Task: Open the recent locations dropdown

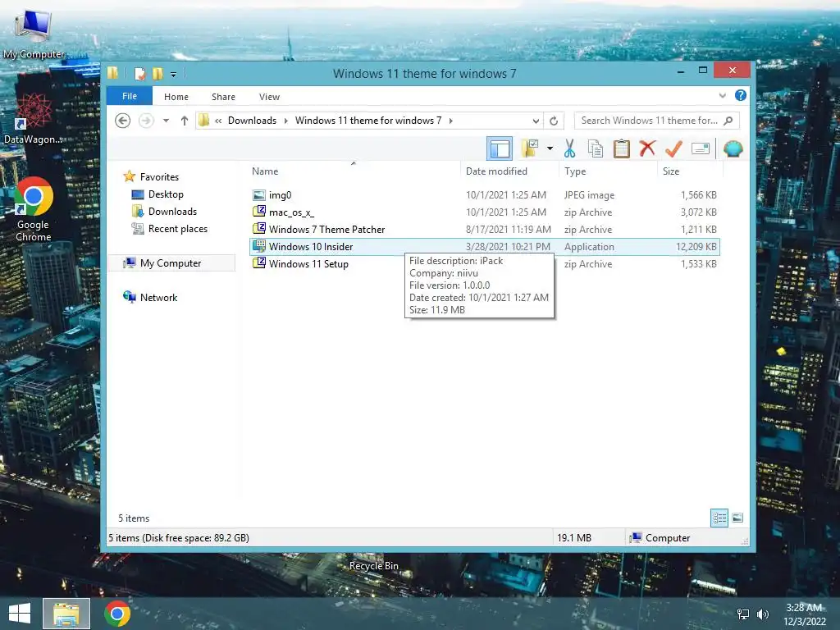Action: point(166,121)
